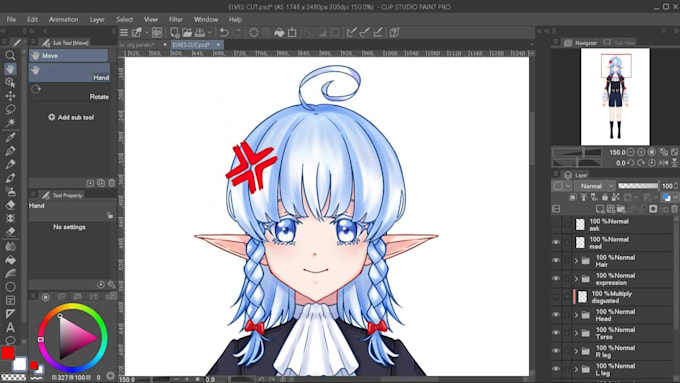The height and width of the screenshot is (383, 680).
Task: Open CLIP STUDIO support help icon
Action: coord(394,33)
